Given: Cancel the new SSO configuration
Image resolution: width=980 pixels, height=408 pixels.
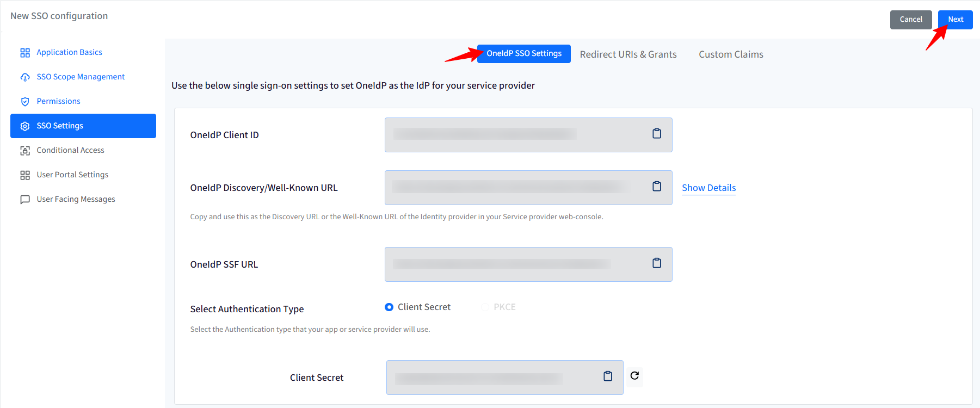Looking at the screenshot, I should tap(911, 20).
